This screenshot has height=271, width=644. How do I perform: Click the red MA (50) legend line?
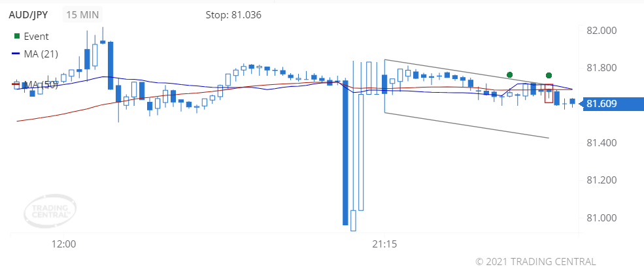point(16,84)
